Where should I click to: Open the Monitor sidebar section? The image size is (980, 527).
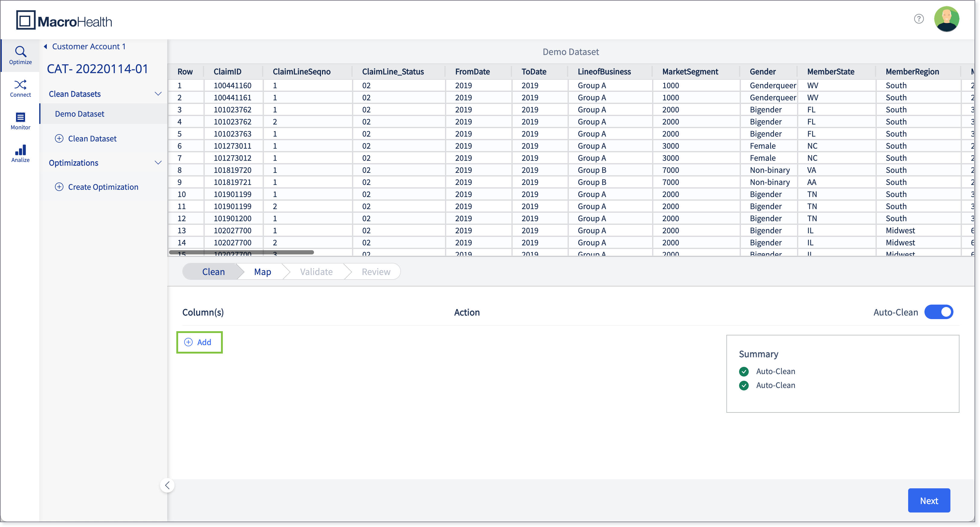[20, 121]
